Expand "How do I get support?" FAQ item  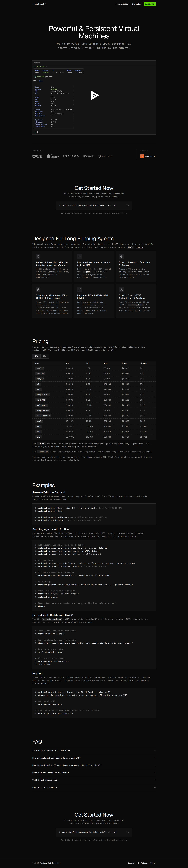click(x=94, y=787)
